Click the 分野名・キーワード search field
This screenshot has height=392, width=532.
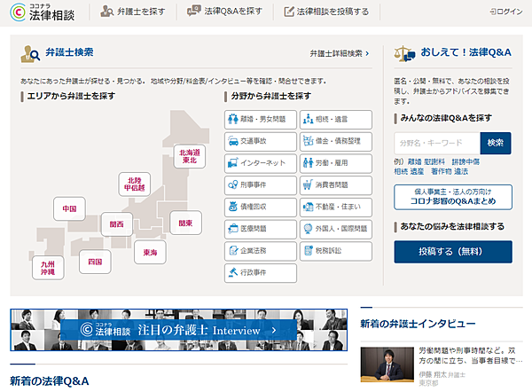(437, 143)
